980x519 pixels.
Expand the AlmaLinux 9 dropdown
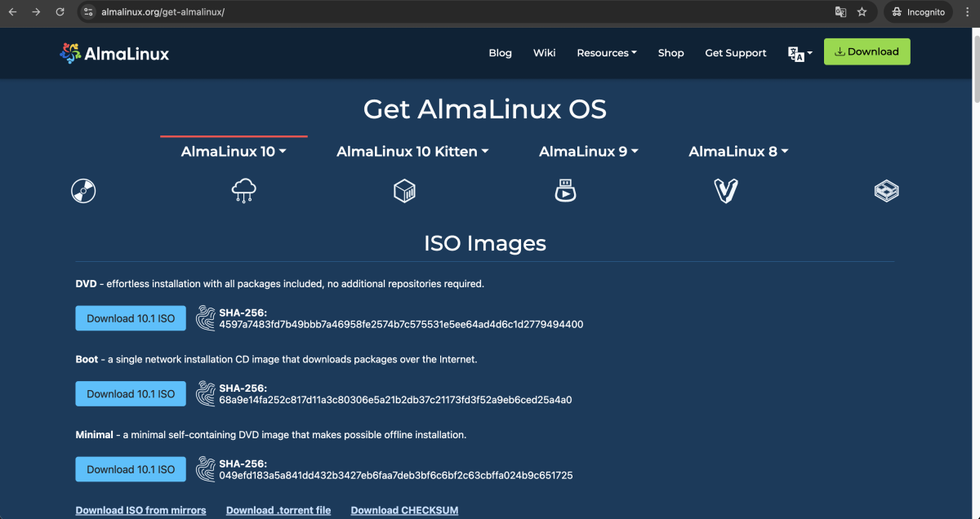coord(588,152)
